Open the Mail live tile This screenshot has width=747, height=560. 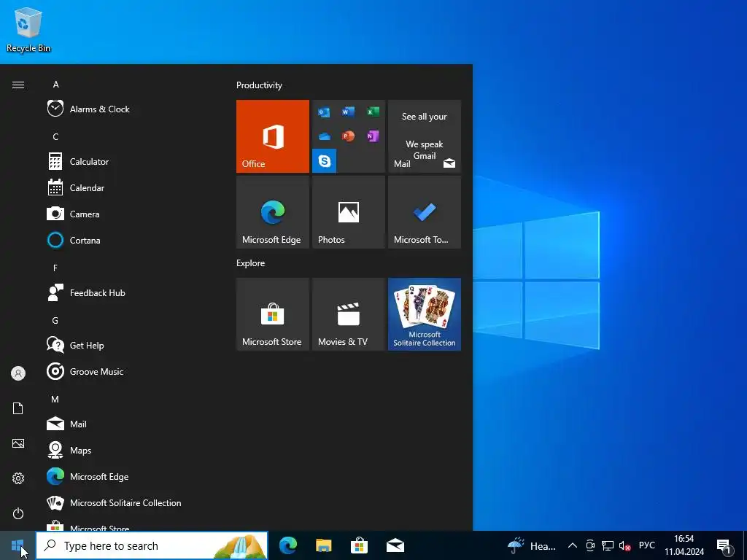(x=425, y=136)
